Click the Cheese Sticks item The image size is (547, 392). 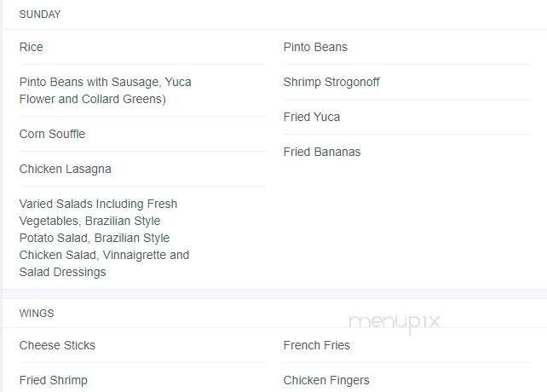pos(57,345)
